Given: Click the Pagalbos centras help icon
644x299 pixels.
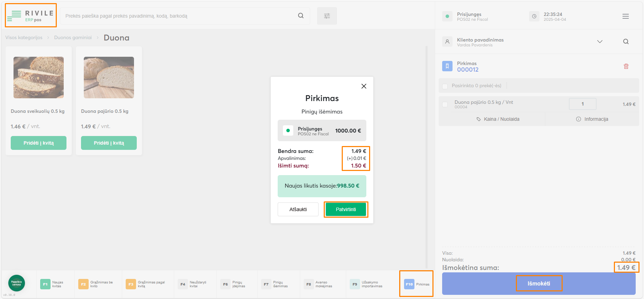Looking at the screenshot, I should pos(17,283).
